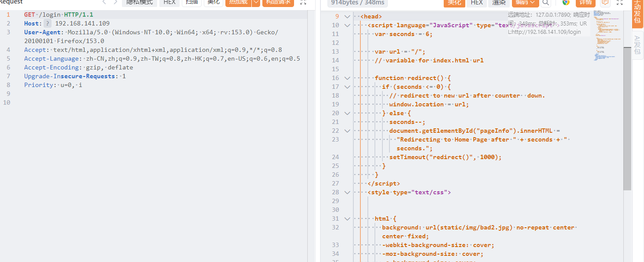Click the closing </script> tag line
Screen dimensions: 644x262
click(x=384, y=183)
